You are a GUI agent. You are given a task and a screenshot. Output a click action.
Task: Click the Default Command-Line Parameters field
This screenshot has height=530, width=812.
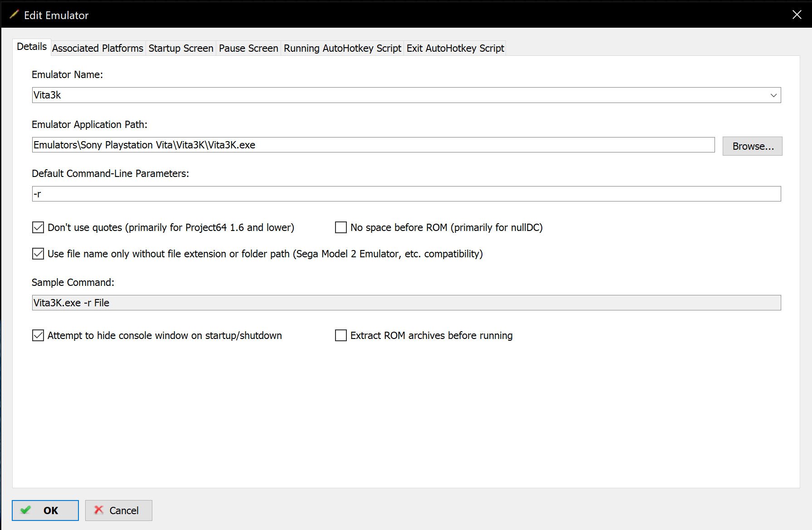pyautogui.click(x=406, y=194)
